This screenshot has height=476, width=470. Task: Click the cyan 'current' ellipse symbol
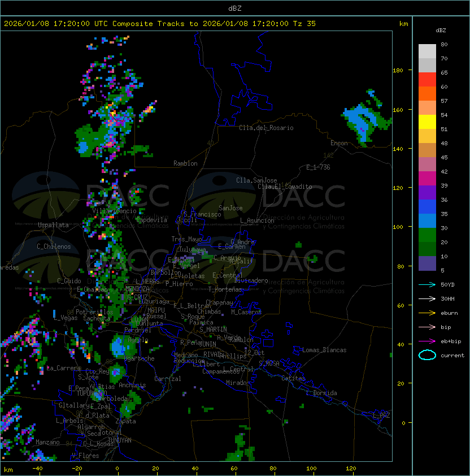tap(427, 355)
